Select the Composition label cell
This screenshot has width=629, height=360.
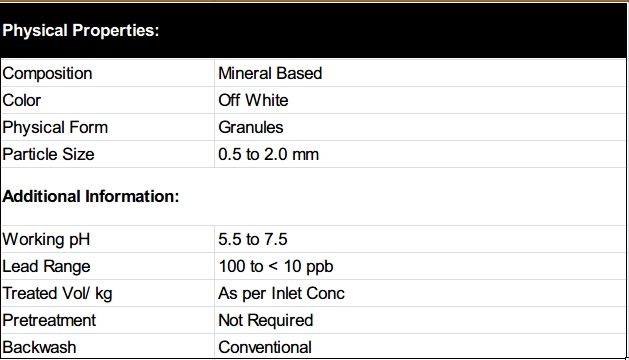point(108,73)
